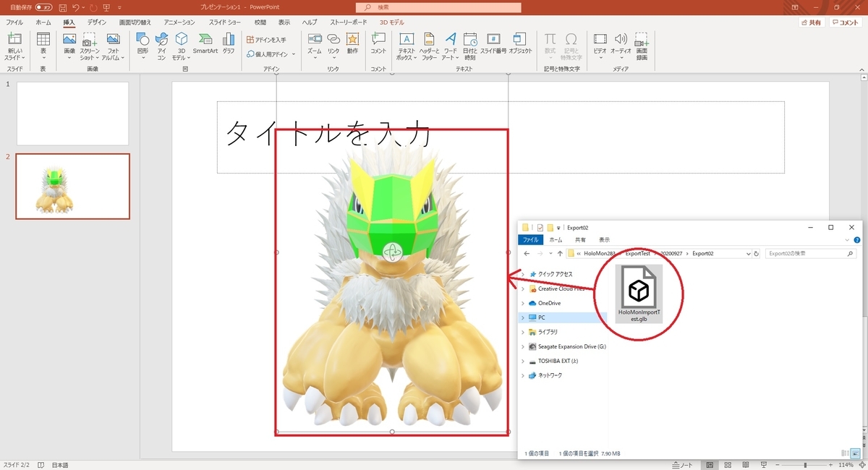Open the Explorer address history dropdown
Image resolution: width=868 pixels, height=470 pixels.
pos(748,254)
